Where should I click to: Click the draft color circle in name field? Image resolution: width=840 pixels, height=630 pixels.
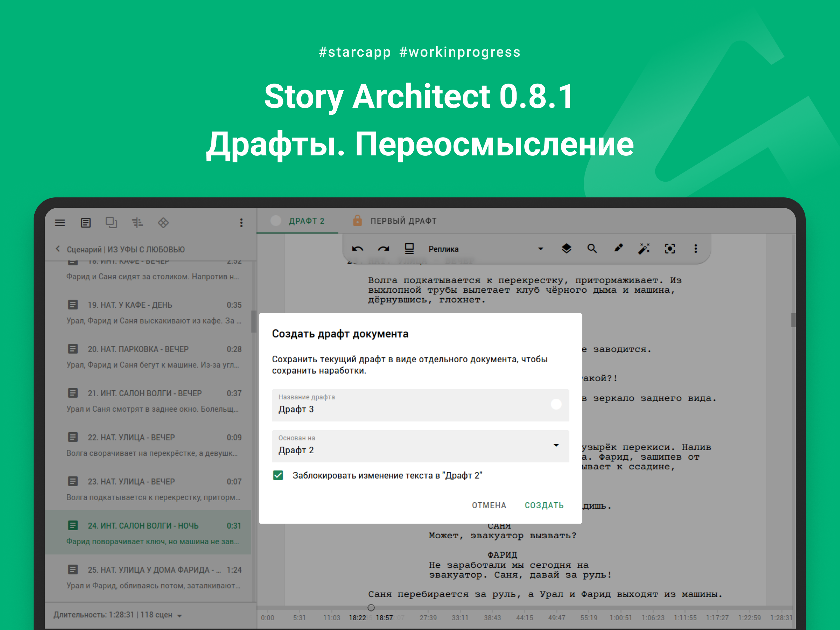[556, 405]
